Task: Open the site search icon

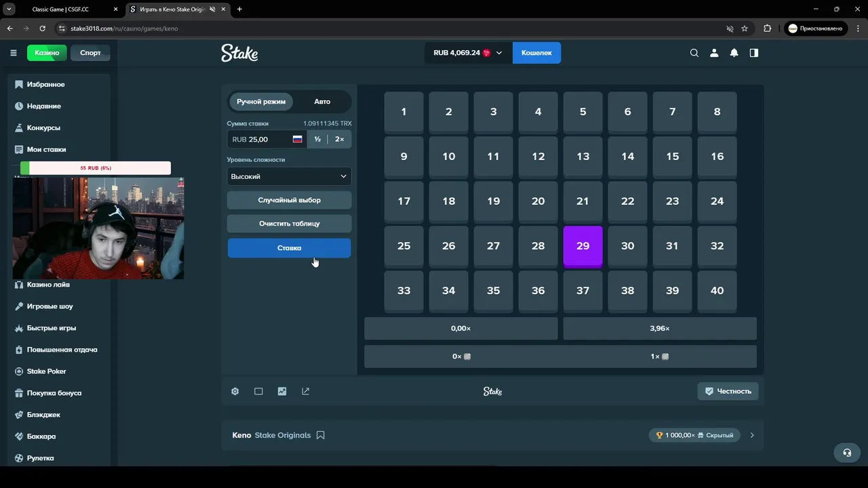Action: [x=694, y=53]
